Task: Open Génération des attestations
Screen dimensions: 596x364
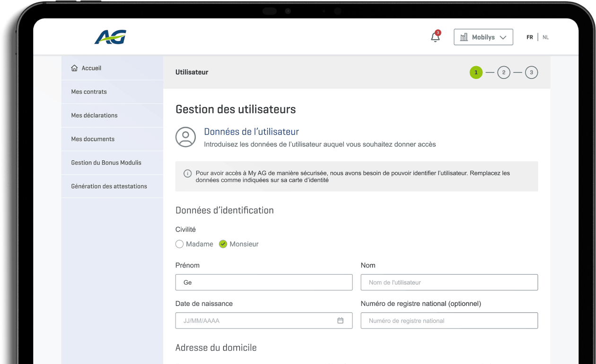Action: (x=112, y=186)
